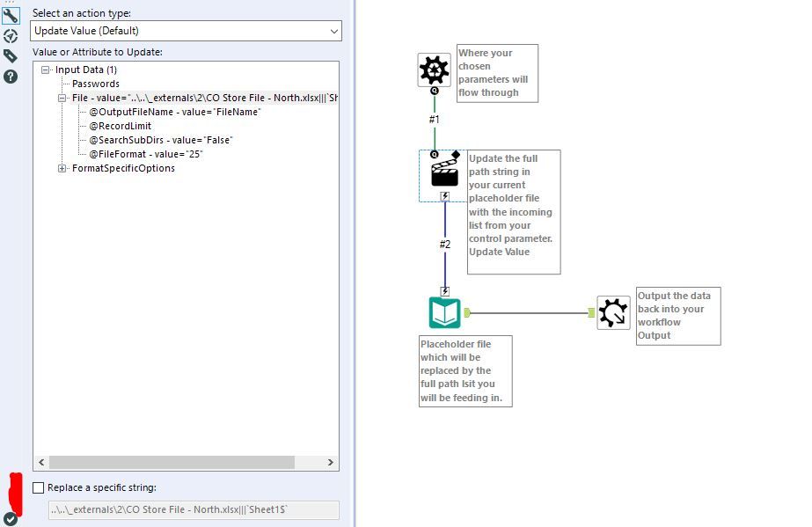Select the Macro Output tool on canvas
This screenshot has height=527, width=812.
coord(613,312)
